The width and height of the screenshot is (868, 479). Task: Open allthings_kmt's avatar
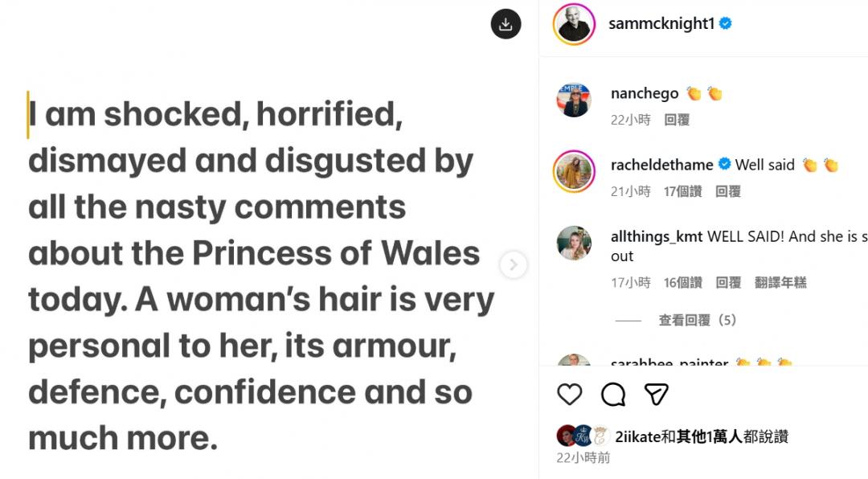pos(574,243)
